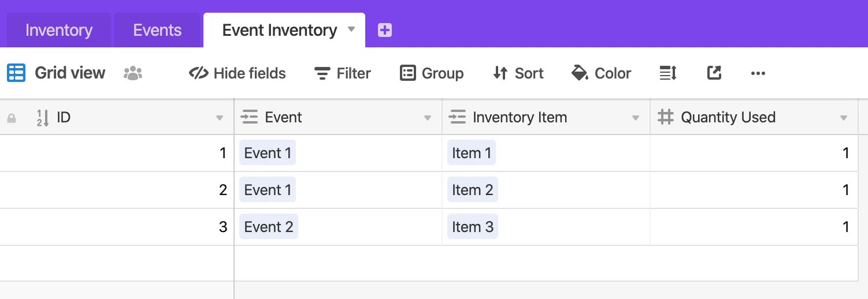Open the Quantity Used column dropdown arrow
The image size is (868, 299).
(x=844, y=118)
